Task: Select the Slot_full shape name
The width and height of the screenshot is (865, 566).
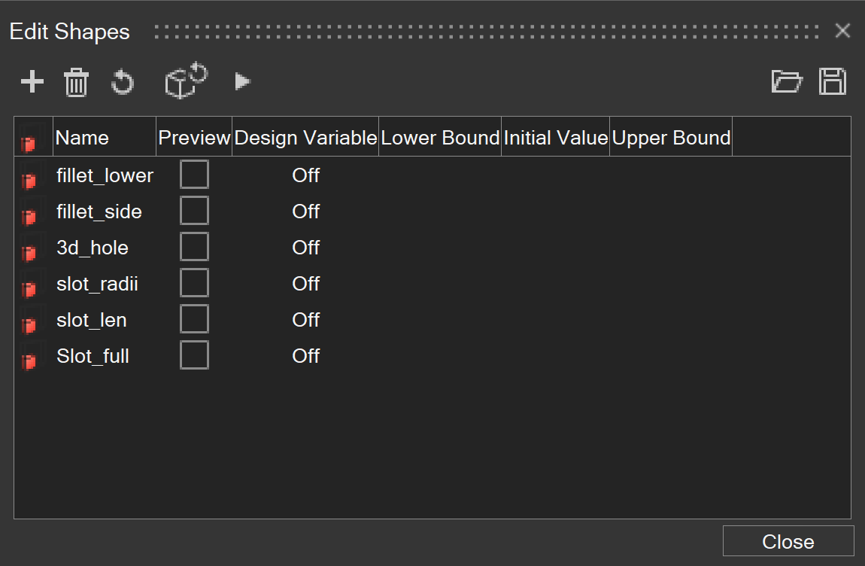Action: (93, 356)
